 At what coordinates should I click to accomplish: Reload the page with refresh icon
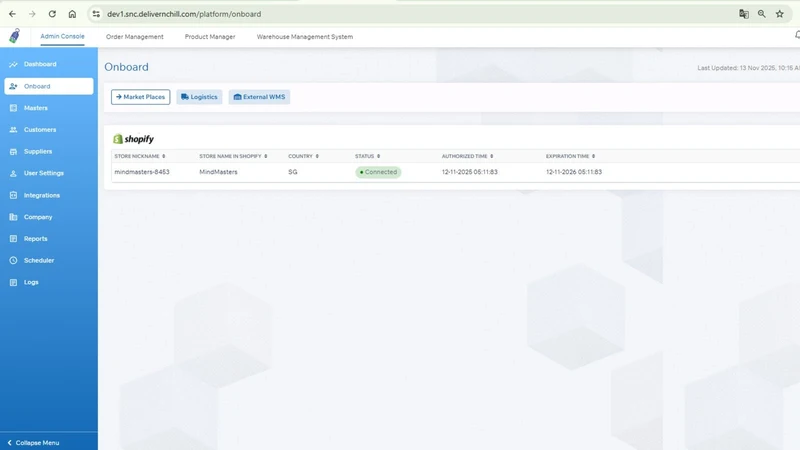(x=52, y=14)
